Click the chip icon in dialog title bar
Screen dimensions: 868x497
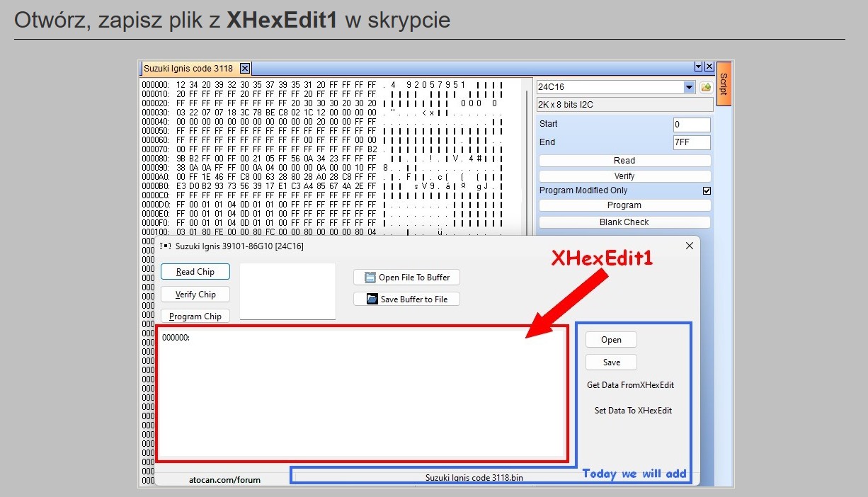click(x=166, y=246)
